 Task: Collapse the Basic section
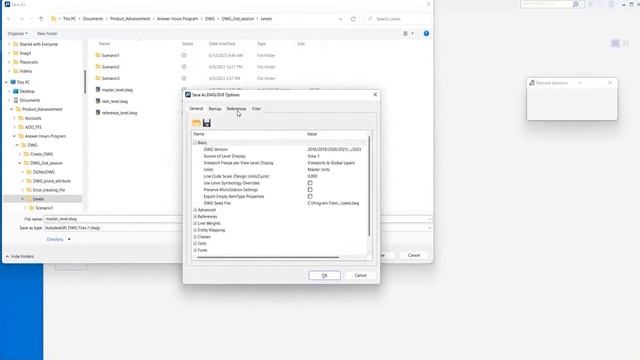pos(195,142)
